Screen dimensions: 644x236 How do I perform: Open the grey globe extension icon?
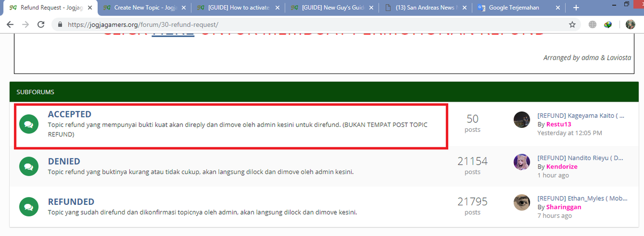tap(593, 24)
